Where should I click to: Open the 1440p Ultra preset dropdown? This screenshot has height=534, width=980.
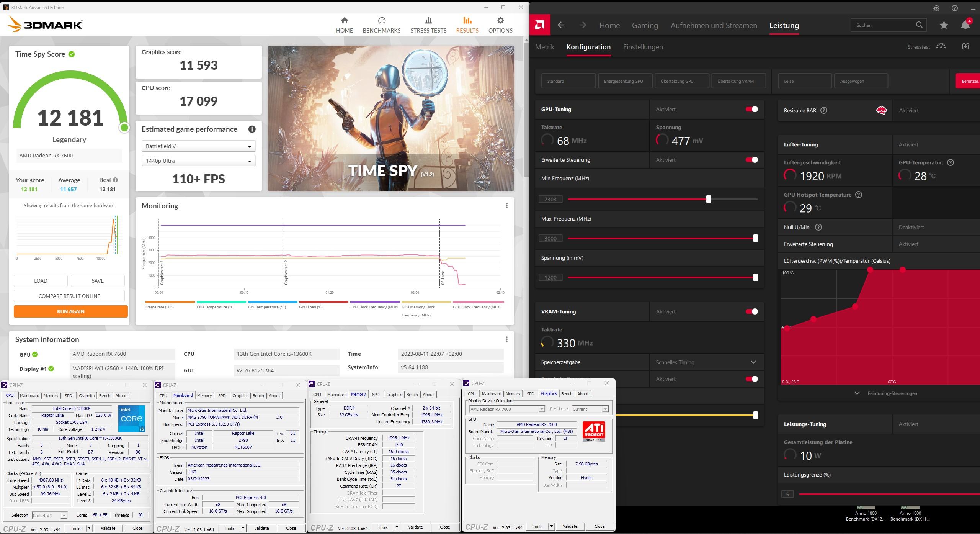[198, 161]
